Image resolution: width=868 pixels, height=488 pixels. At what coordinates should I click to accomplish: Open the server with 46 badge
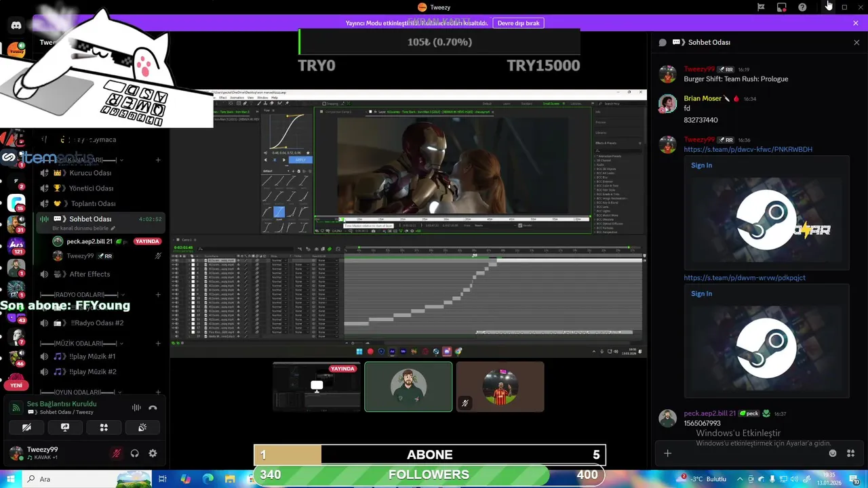tap(16, 357)
